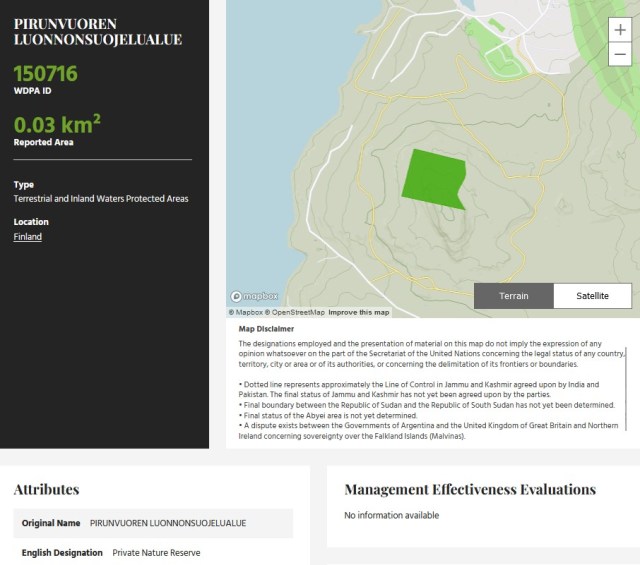Viewport: 640px width, 565px height.
Task: Open the © OpenStreetMap attribution link
Action: (294, 312)
